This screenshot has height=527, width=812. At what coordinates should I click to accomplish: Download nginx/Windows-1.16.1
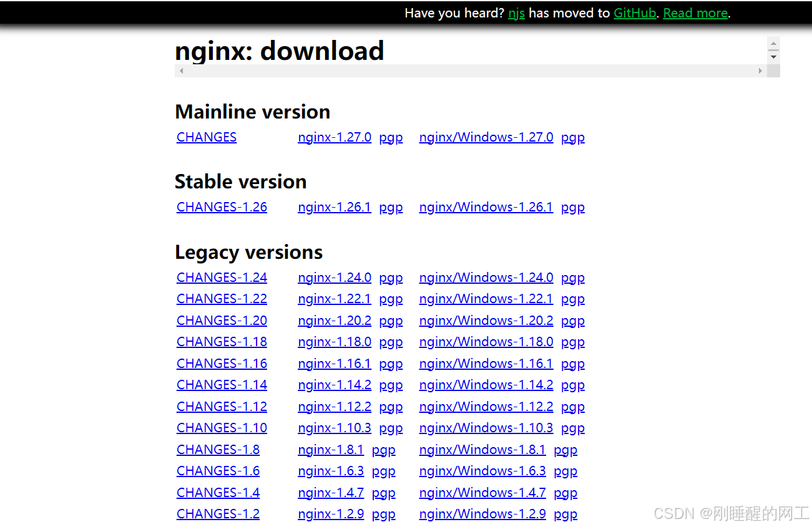pyautogui.click(x=486, y=364)
